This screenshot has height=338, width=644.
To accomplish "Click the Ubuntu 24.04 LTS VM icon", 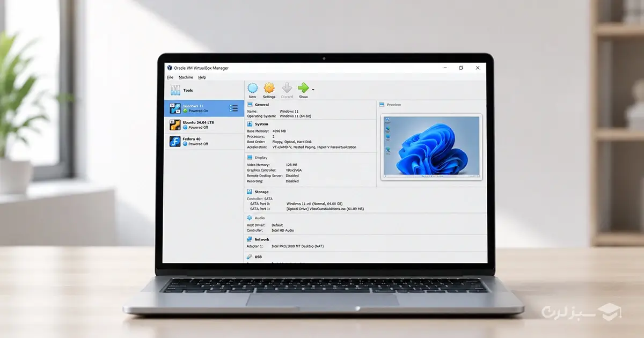I will (x=175, y=125).
